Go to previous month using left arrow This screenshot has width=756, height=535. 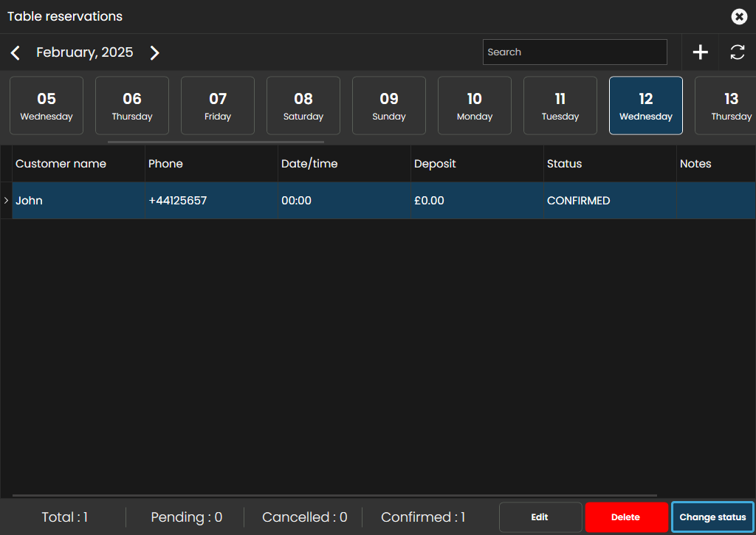16,52
